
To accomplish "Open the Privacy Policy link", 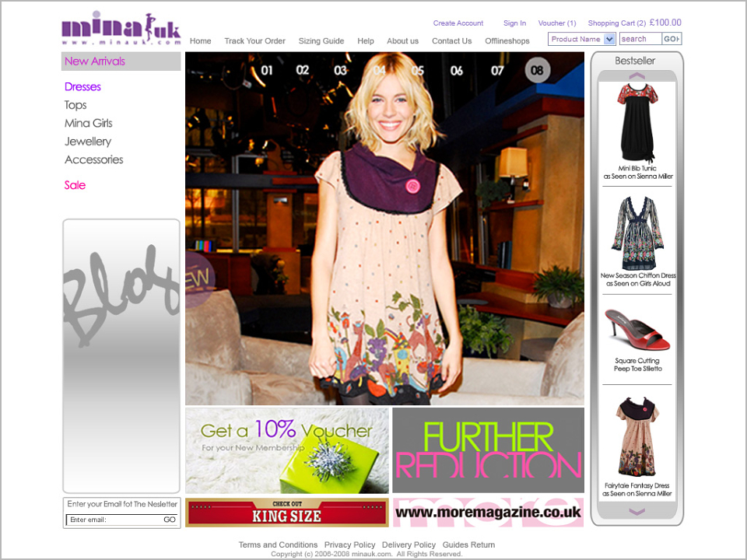I will [x=349, y=544].
